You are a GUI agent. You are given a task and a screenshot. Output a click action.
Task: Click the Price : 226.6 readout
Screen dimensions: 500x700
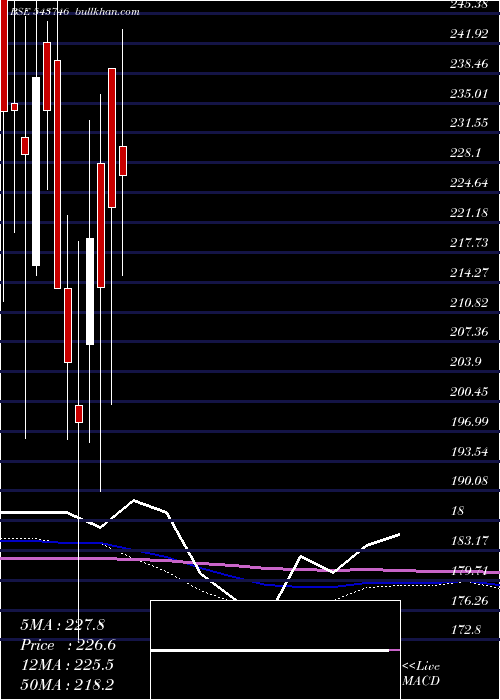click(68, 645)
